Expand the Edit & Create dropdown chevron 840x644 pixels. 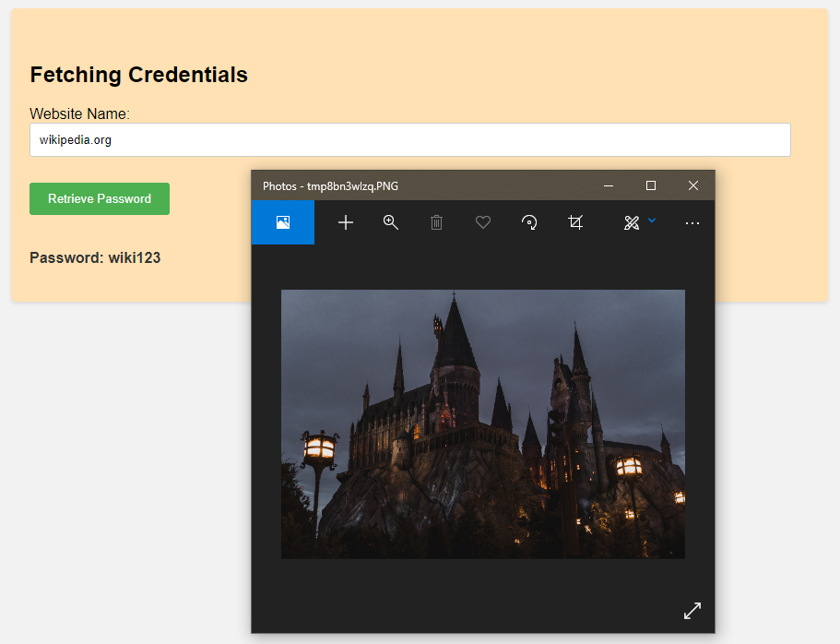click(652, 220)
